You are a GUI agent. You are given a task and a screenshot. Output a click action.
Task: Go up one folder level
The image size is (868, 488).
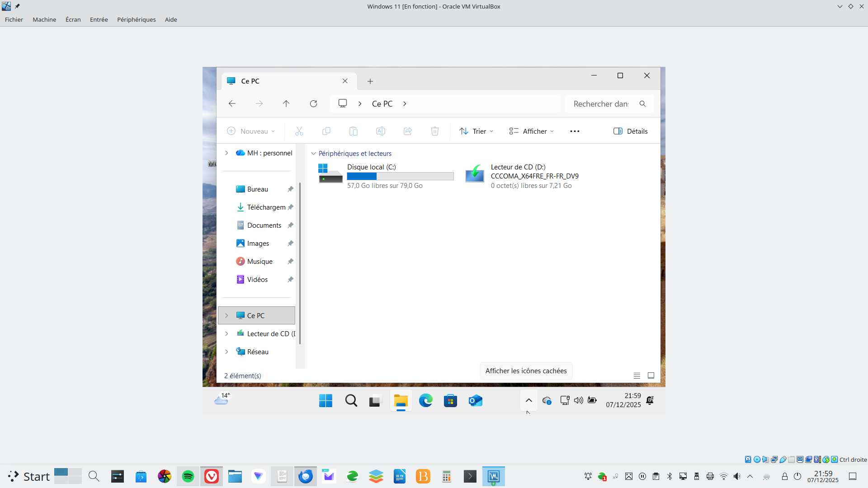click(286, 103)
